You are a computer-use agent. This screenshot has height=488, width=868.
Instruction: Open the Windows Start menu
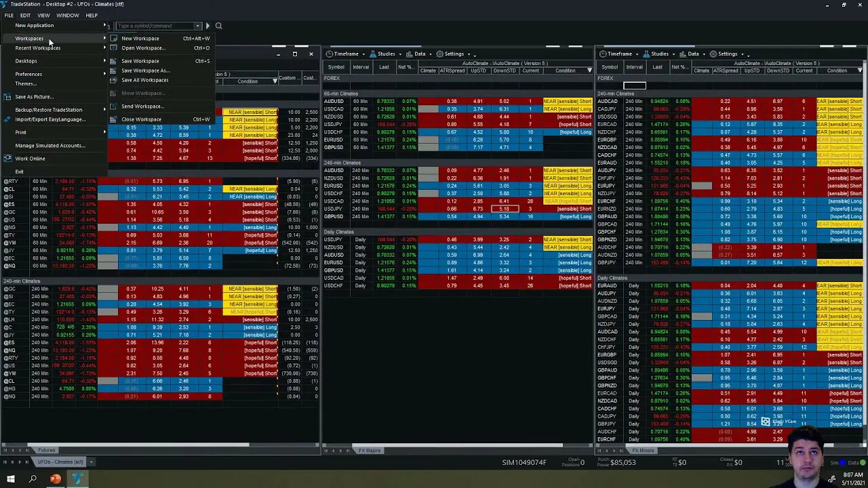click(x=9, y=479)
